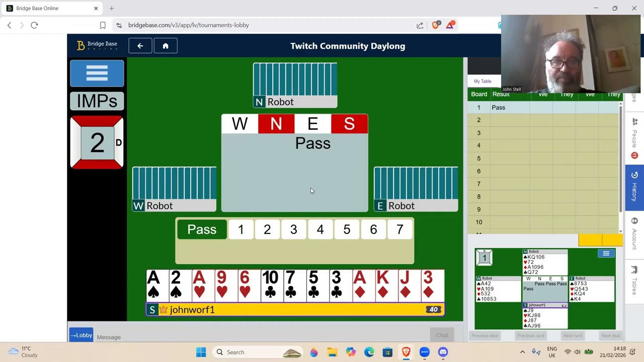Image resolution: width=644 pixels, height=362 pixels.
Task: Click the Lobby chat target button
Action: [81, 335]
